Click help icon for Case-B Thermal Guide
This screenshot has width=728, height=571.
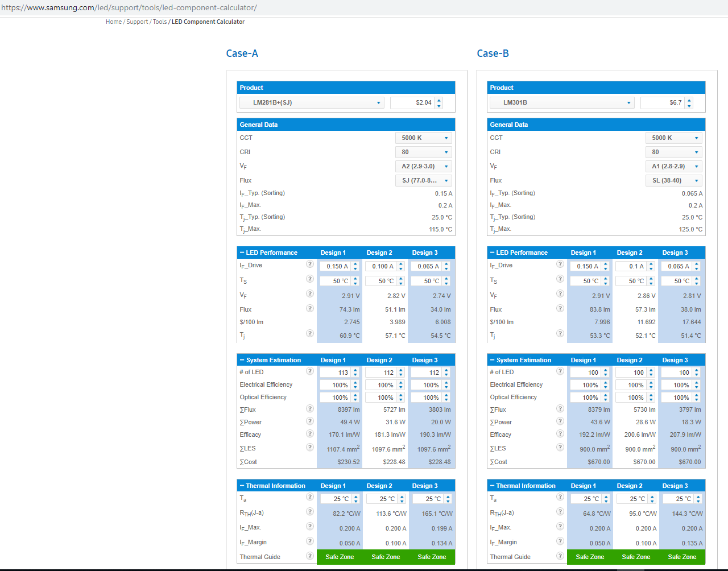560,556
